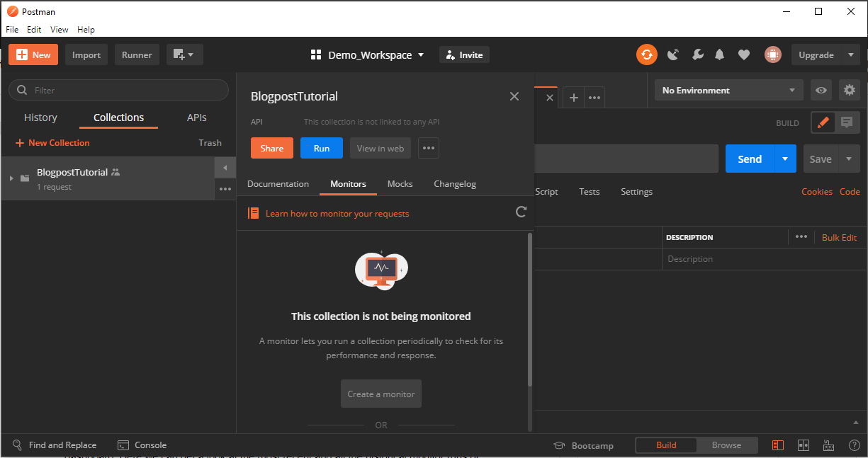Open the No Environment dropdown
This screenshot has width=868, height=458.
pyautogui.click(x=728, y=90)
